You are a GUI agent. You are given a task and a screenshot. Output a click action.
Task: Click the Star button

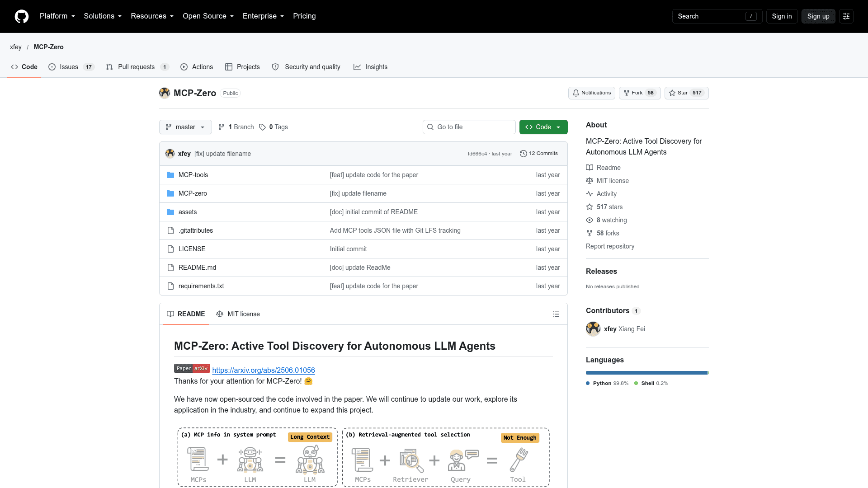686,93
